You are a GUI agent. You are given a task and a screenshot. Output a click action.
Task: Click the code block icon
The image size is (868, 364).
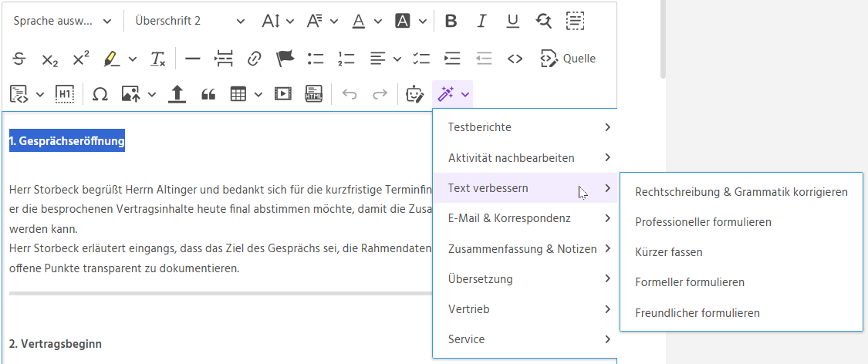[19, 95]
